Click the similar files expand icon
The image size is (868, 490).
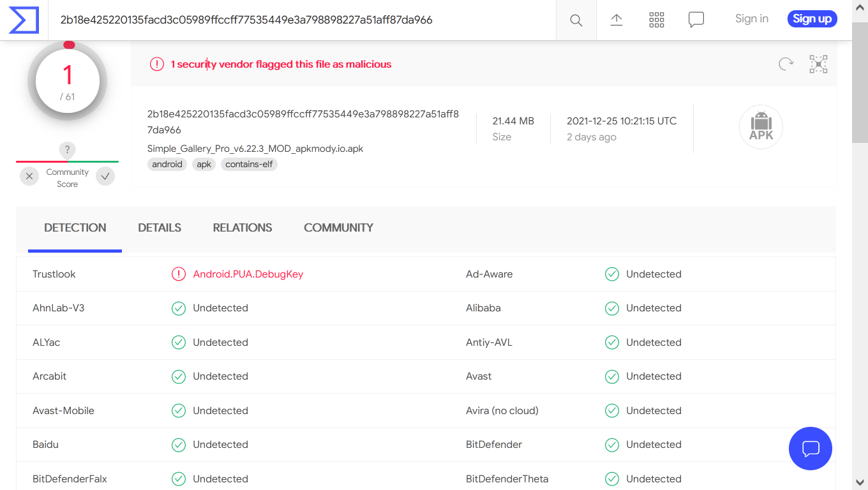click(818, 64)
